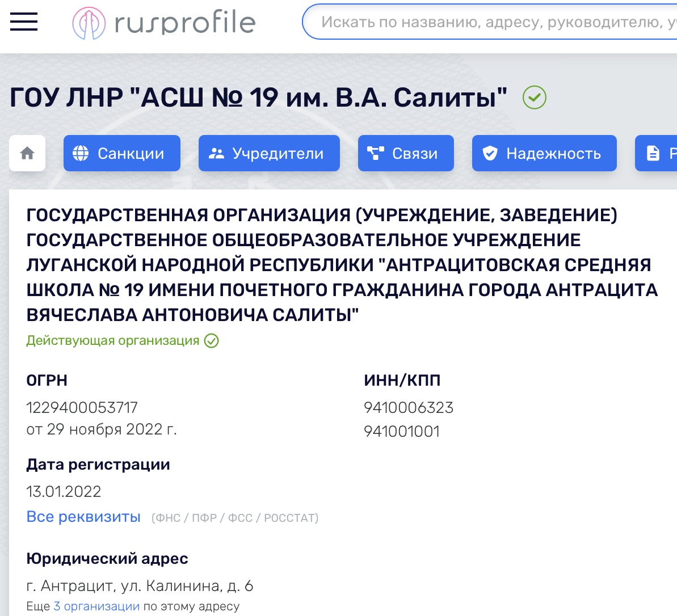Open the hamburger menu
The height and width of the screenshot is (616, 677).
pyautogui.click(x=24, y=22)
